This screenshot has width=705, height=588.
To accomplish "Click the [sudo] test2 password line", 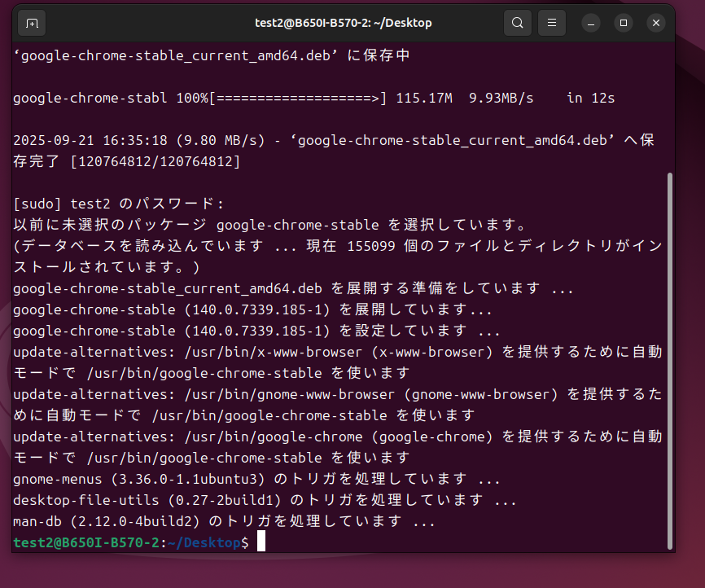I will [x=119, y=204].
